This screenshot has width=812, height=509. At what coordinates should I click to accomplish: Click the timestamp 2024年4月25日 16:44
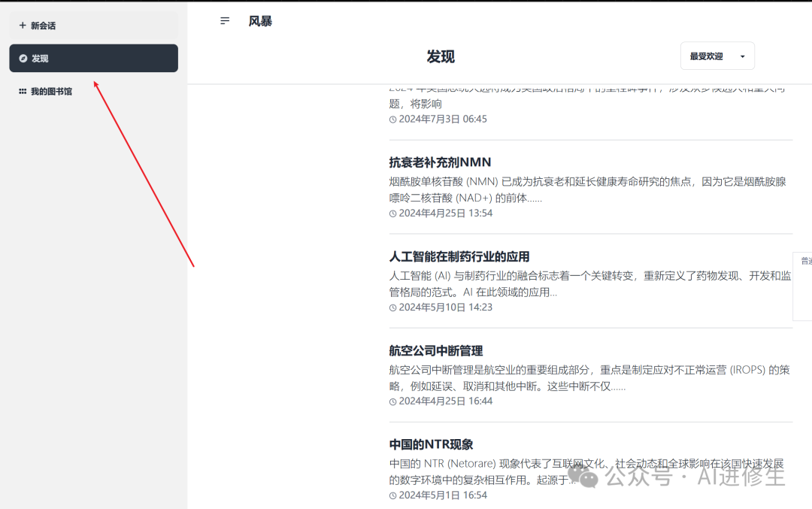pyautogui.click(x=445, y=401)
